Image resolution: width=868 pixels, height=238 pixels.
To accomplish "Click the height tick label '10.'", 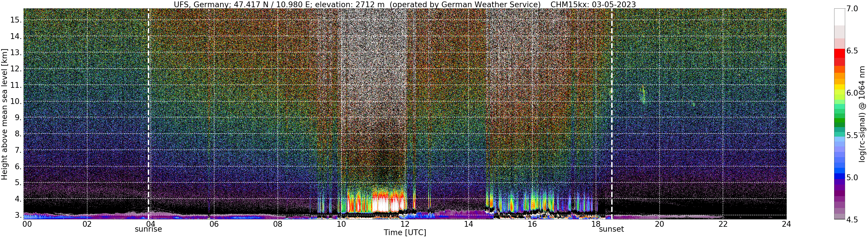I will [x=16, y=102].
